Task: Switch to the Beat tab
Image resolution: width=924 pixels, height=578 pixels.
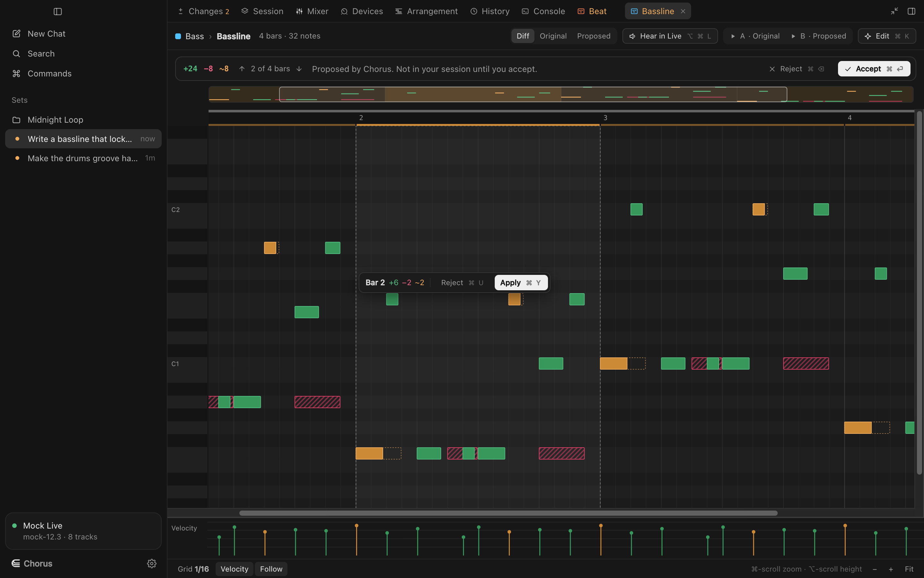Action: click(592, 12)
